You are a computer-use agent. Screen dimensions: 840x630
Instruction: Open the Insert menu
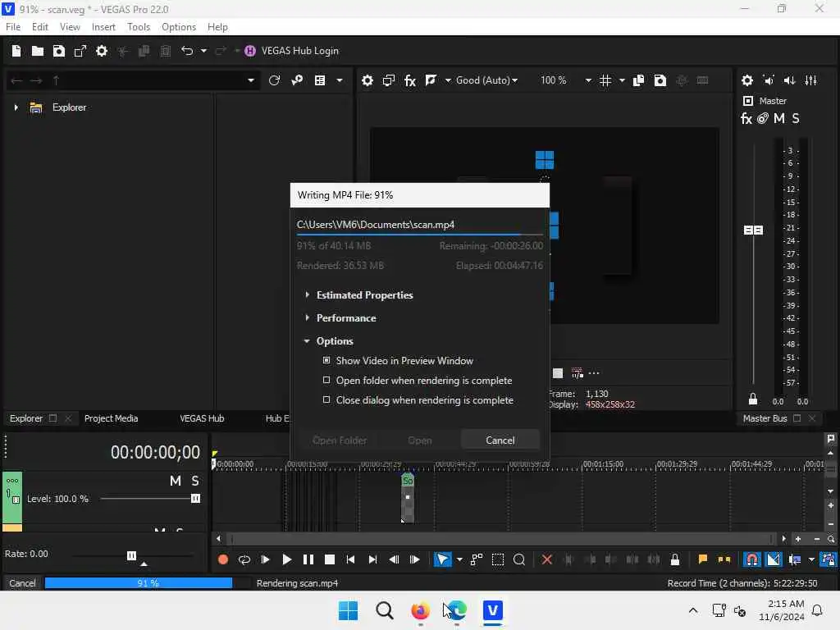[103, 27]
